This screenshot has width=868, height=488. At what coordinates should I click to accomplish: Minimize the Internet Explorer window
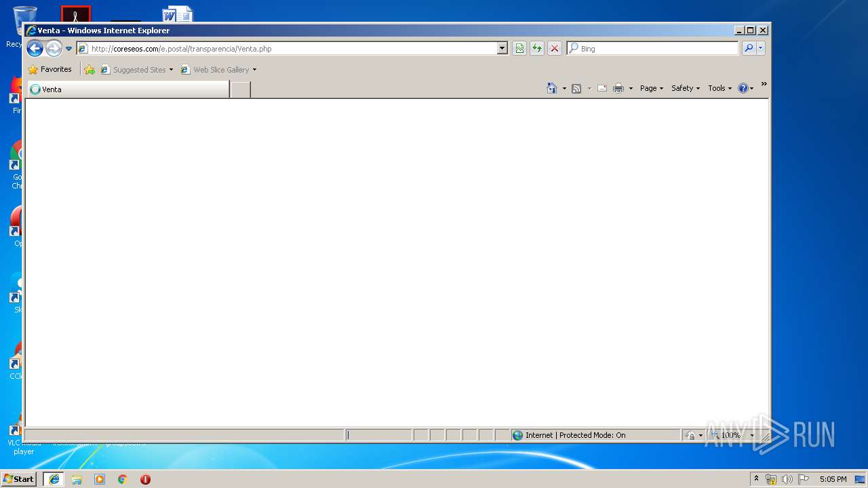[x=738, y=30]
